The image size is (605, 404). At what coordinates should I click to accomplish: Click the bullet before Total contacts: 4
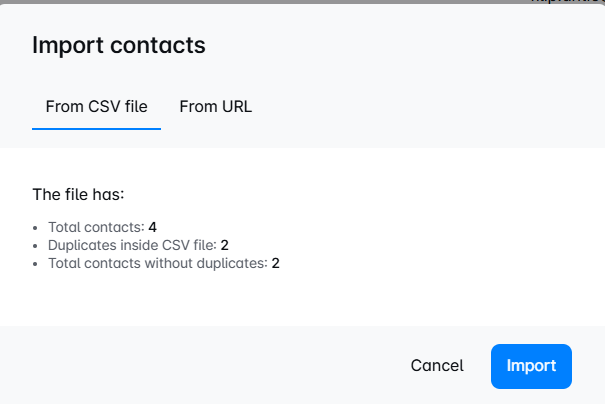[37, 228]
